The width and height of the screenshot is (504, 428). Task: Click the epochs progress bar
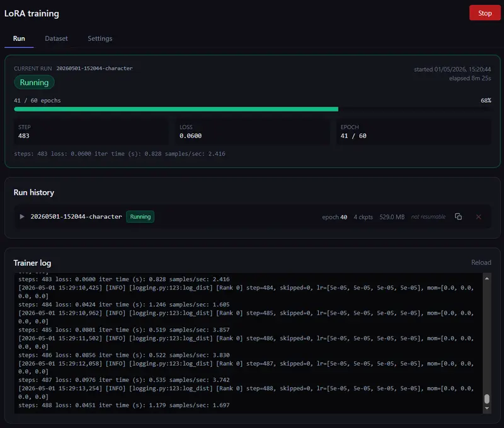click(x=253, y=109)
